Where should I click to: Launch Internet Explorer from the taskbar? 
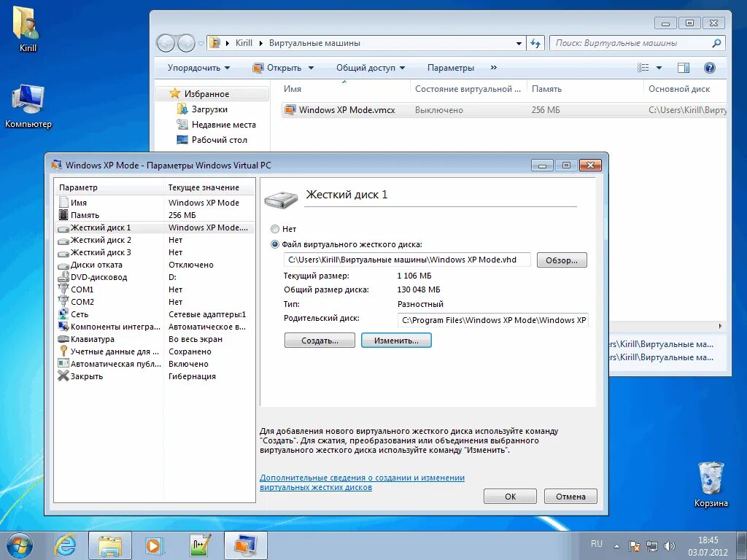66,545
